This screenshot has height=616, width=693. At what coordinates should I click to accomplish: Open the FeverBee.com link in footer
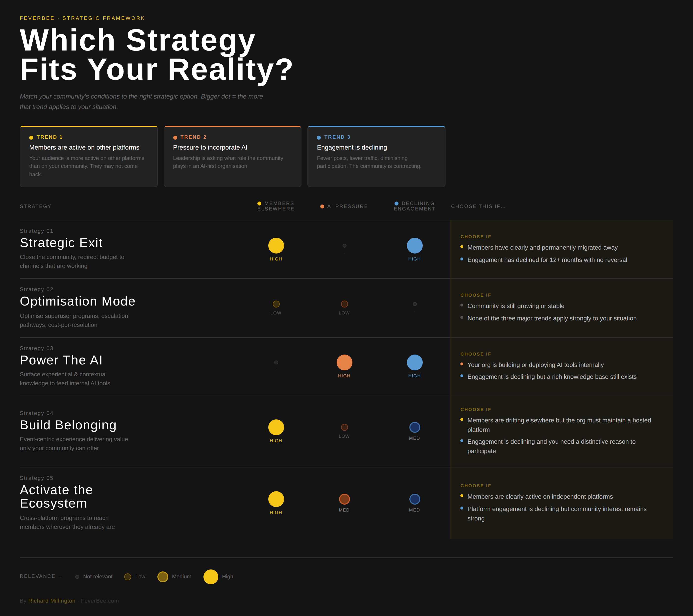click(x=100, y=601)
